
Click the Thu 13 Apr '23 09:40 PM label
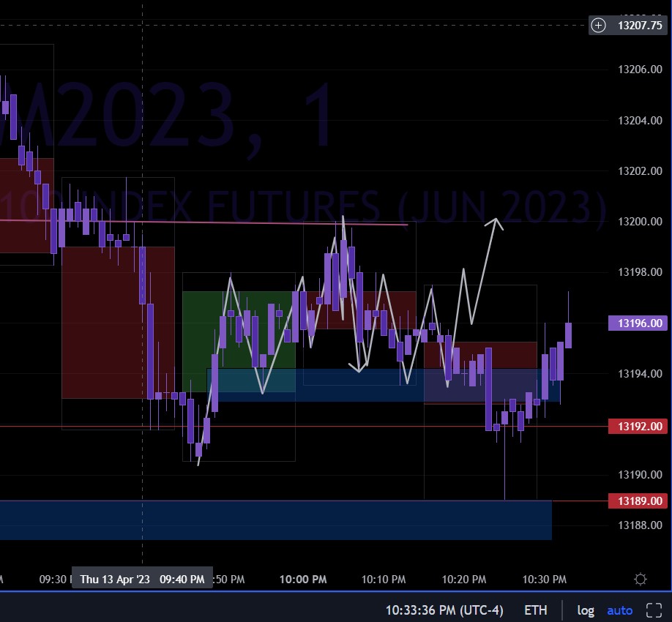pyautogui.click(x=142, y=579)
